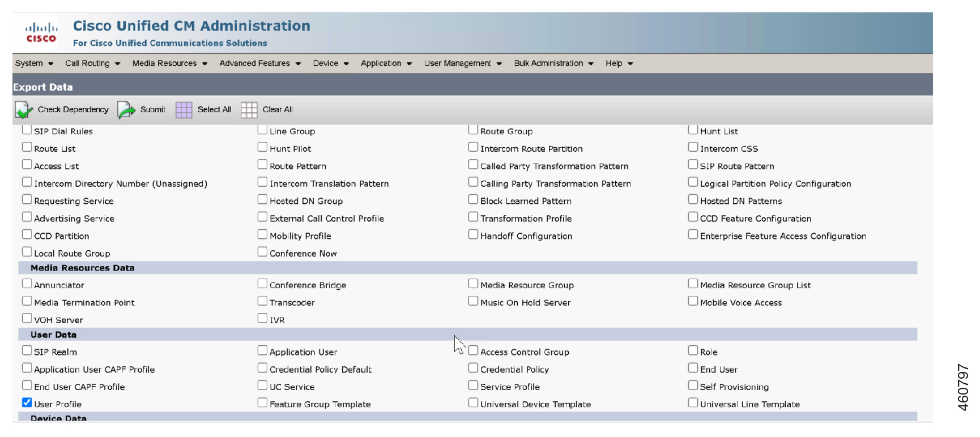Check the Self Provisioning checkbox
Screen dimensions: 980x437
click(693, 385)
